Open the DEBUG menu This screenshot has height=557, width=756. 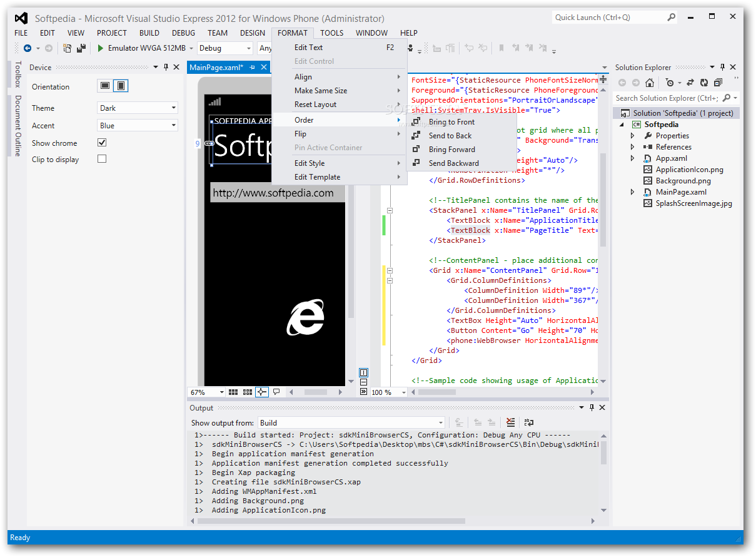click(x=183, y=33)
